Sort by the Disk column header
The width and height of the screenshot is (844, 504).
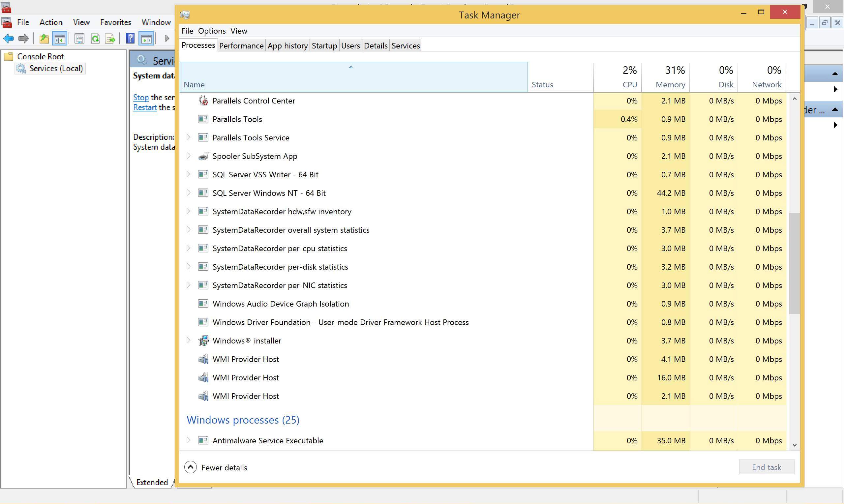[714, 77]
